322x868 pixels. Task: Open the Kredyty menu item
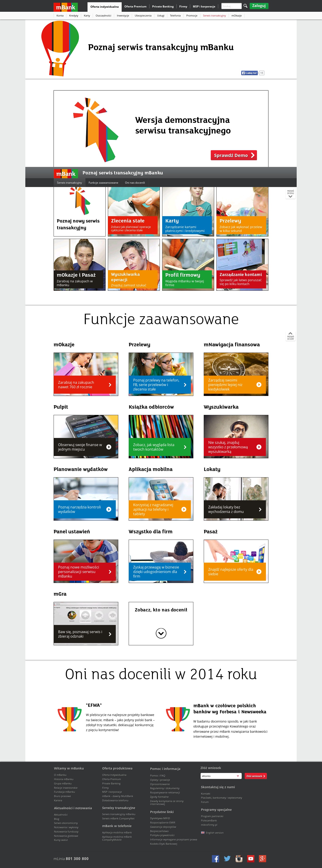[x=73, y=16]
